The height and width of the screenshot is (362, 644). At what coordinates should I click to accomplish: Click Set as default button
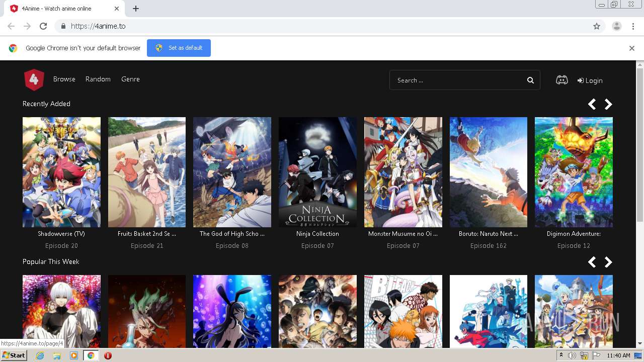(179, 48)
